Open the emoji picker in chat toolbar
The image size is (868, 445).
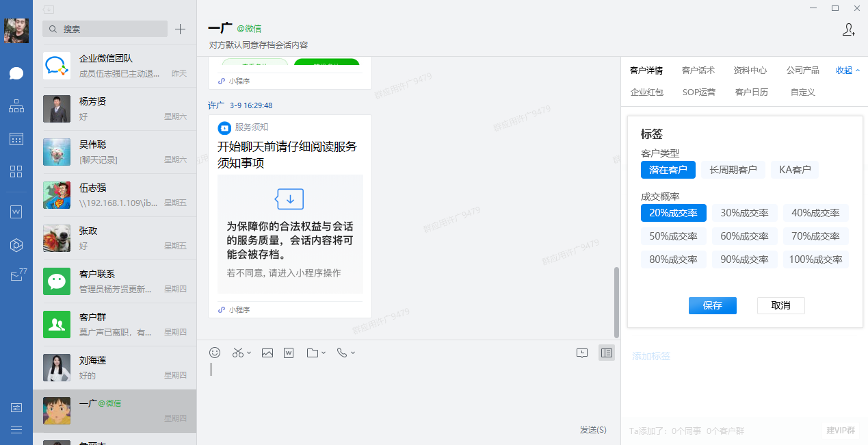215,353
